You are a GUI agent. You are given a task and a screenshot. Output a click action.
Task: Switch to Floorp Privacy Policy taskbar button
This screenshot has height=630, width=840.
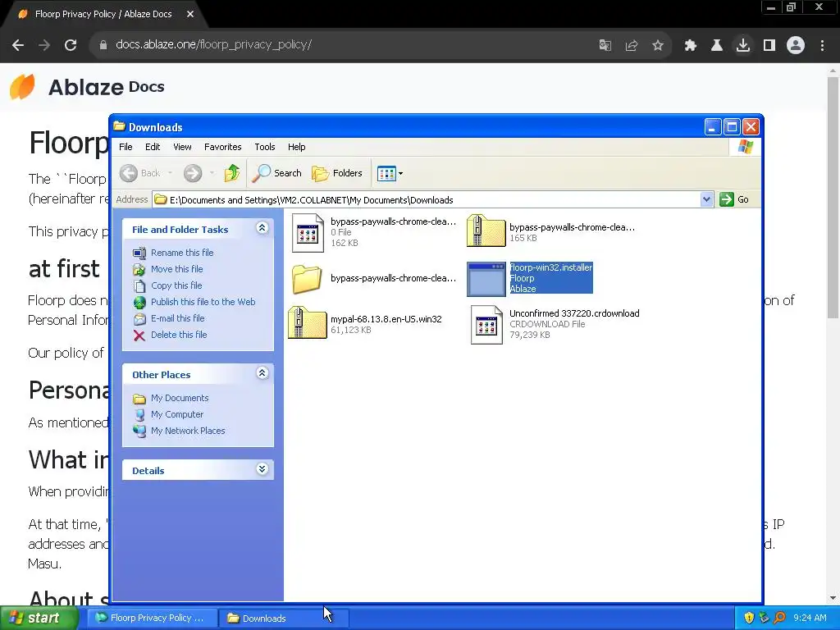(151, 618)
